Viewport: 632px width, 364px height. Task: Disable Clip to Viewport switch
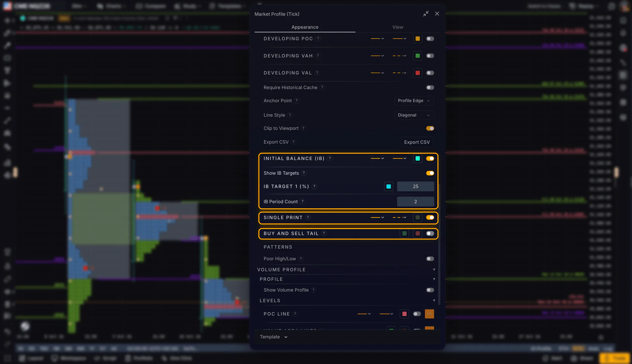[x=430, y=128]
